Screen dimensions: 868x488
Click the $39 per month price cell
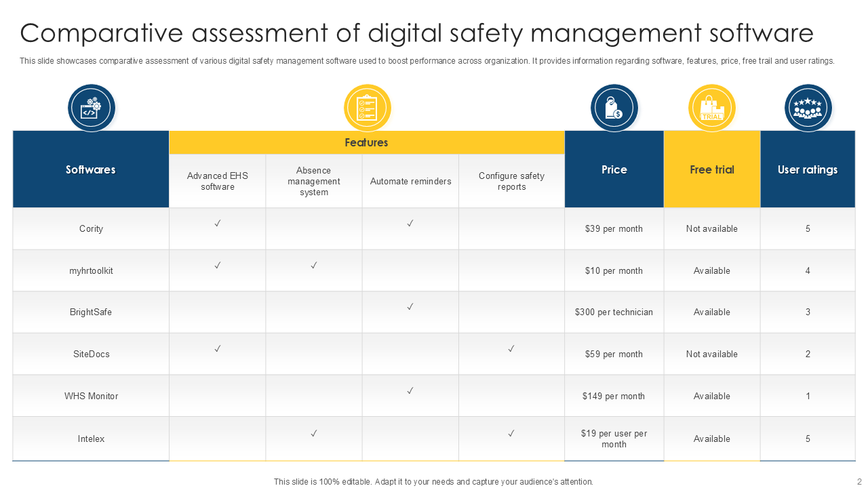pyautogui.click(x=614, y=228)
